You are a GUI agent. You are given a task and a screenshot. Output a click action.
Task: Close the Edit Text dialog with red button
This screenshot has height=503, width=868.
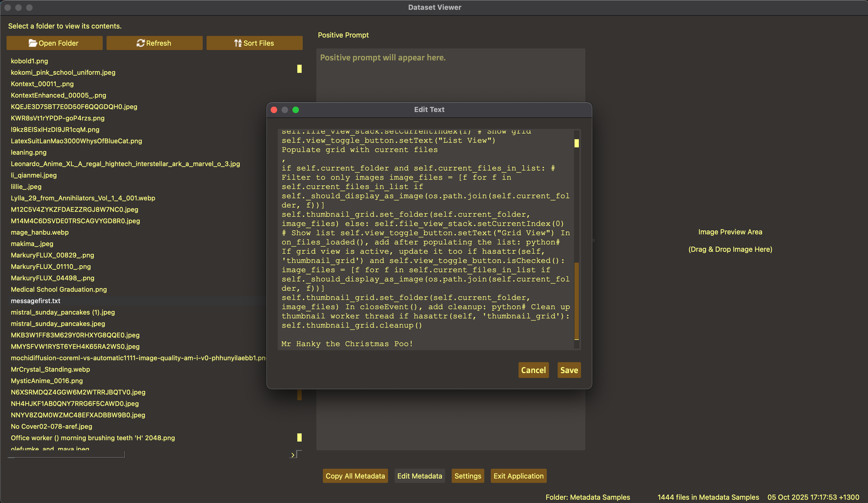pos(274,110)
